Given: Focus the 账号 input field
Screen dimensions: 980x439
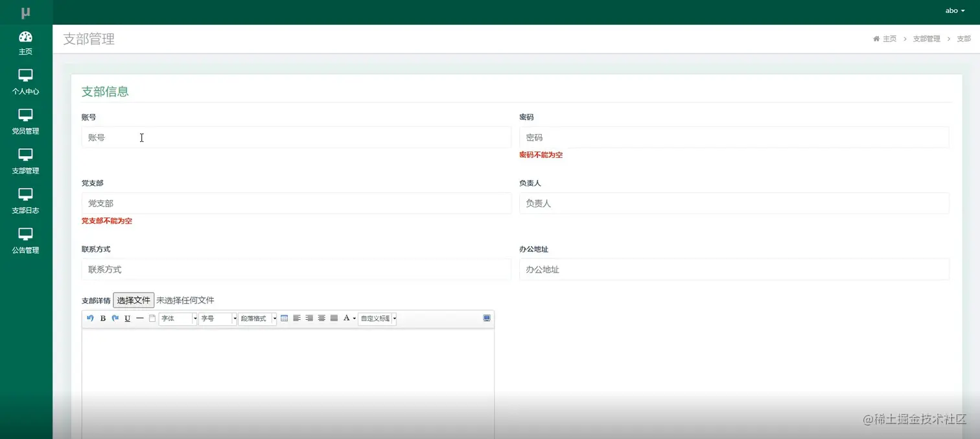Looking at the screenshot, I should (x=296, y=137).
